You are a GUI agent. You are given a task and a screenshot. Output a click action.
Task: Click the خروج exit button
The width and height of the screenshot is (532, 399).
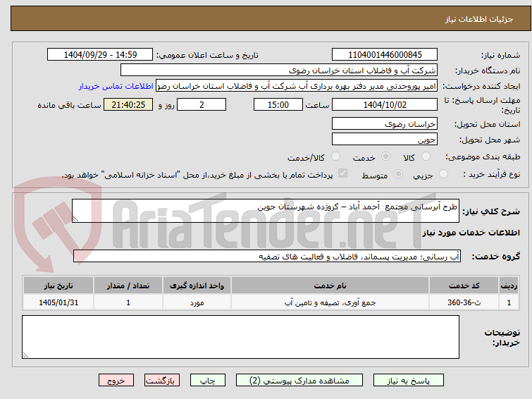pos(116,381)
